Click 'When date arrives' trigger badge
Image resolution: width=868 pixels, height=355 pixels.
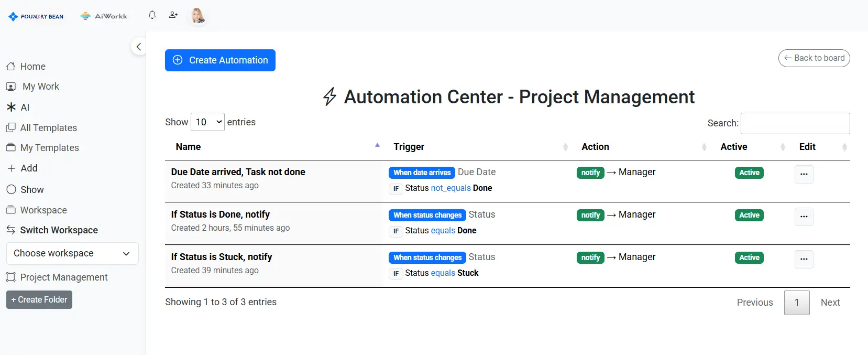click(x=422, y=173)
